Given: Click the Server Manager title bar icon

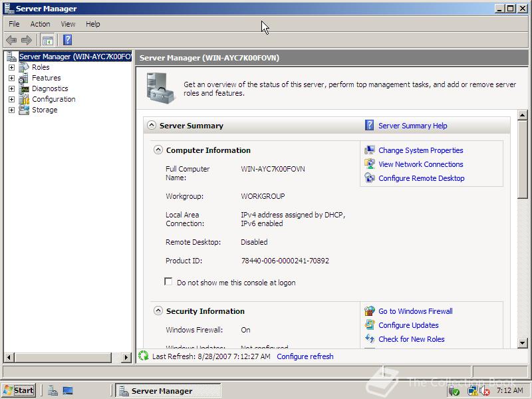Looking at the screenshot, I should (x=9, y=8).
